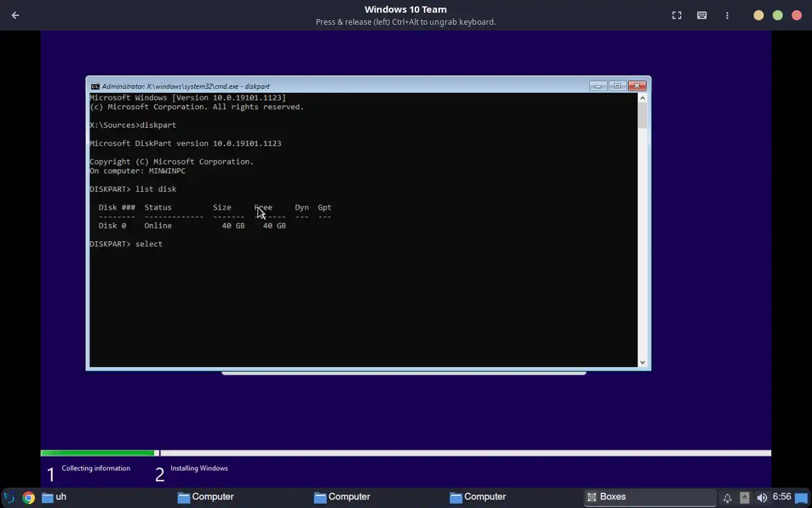
Task: Open the cmd.exe system menu icon
Action: (95, 86)
